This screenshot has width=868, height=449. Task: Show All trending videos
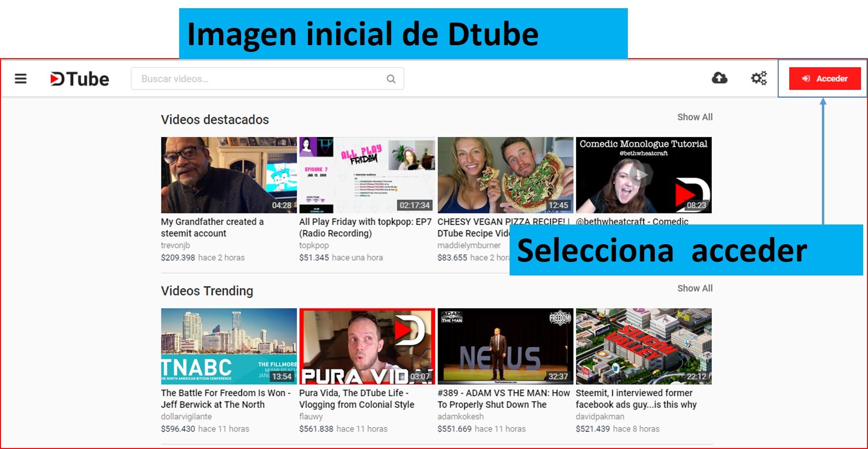pyautogui.click(x=695, y=288)
